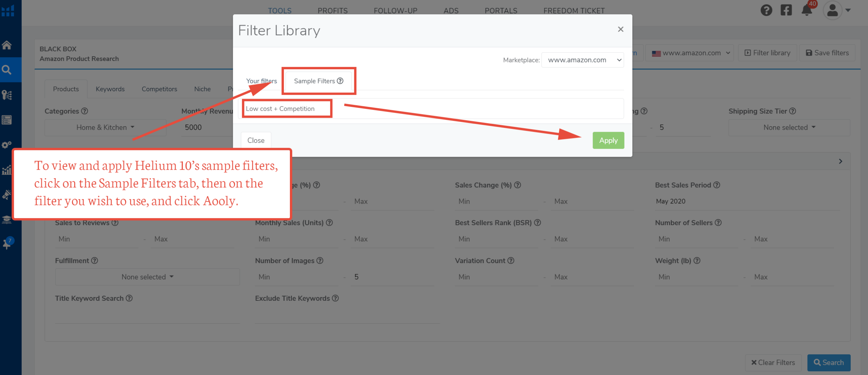This screenshot has width=868, height=375.
Task: Open the notifications bell icon
Action: (x=807, y=10)
